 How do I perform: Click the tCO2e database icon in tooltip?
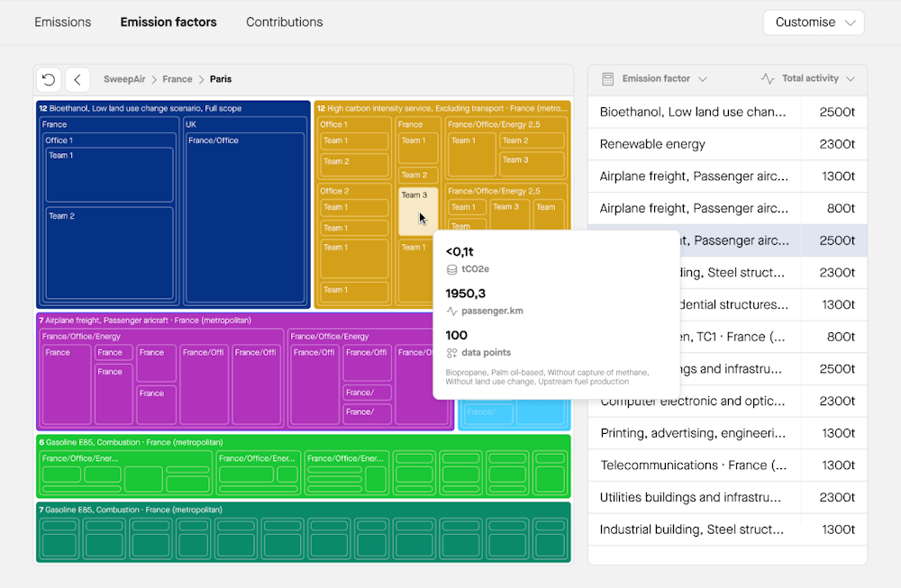click(x=451, y=269)
